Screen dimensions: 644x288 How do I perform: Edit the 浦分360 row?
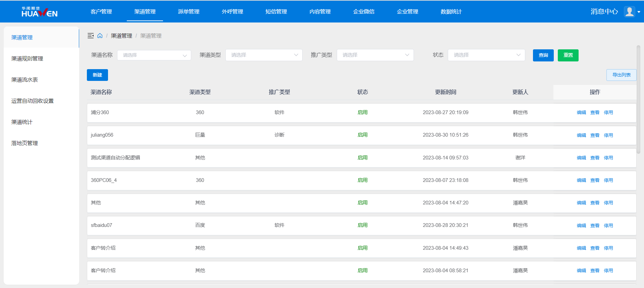[581, 113]
